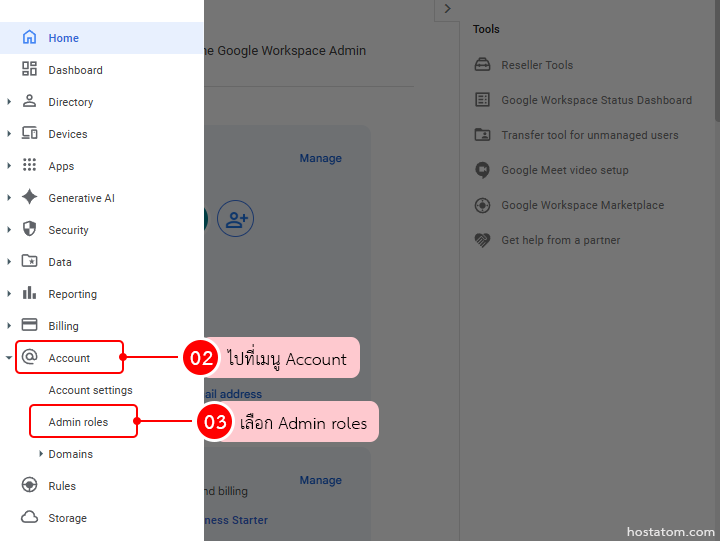Select Admin roles submenu item

(79, 422)
